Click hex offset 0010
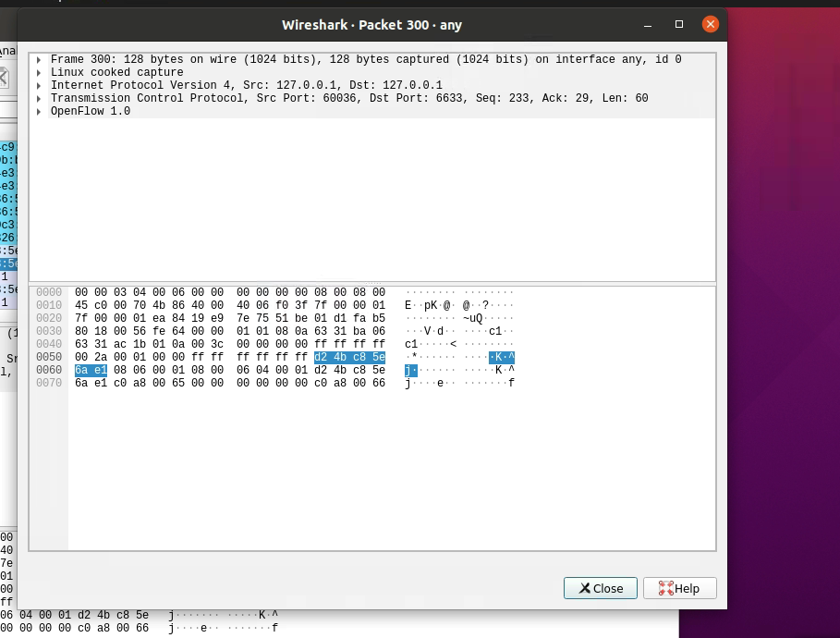The image size is (840, 638). (49, 305)
